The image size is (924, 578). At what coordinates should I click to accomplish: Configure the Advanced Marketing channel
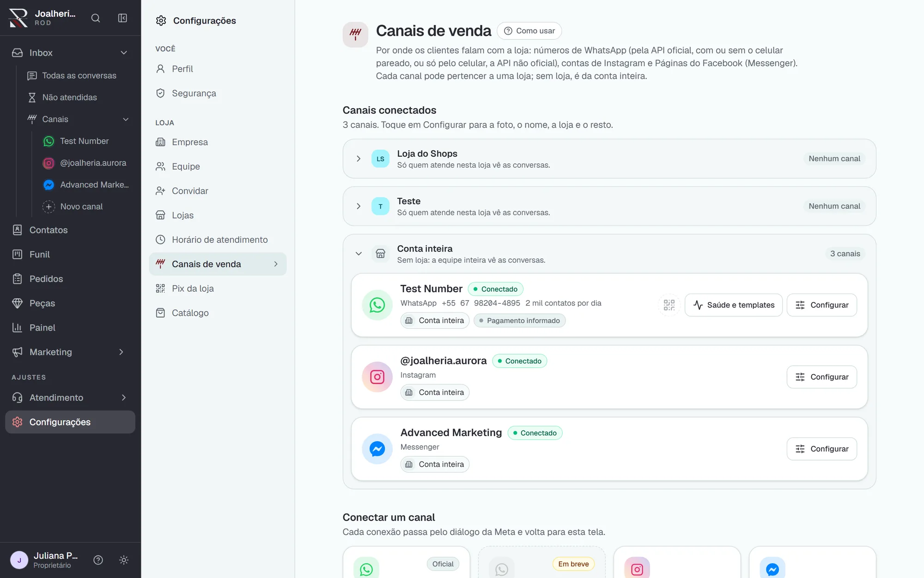point(821,449)
